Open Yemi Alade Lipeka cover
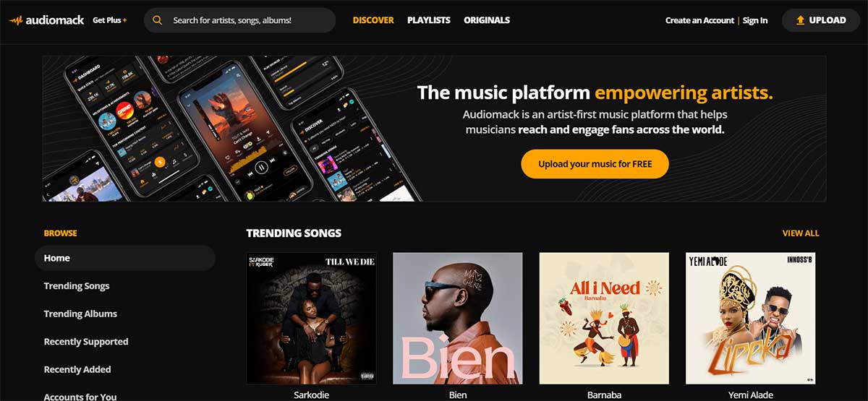The height and width of the screenshot is (401, 868). pyautogui.click(x=751, y=318)
